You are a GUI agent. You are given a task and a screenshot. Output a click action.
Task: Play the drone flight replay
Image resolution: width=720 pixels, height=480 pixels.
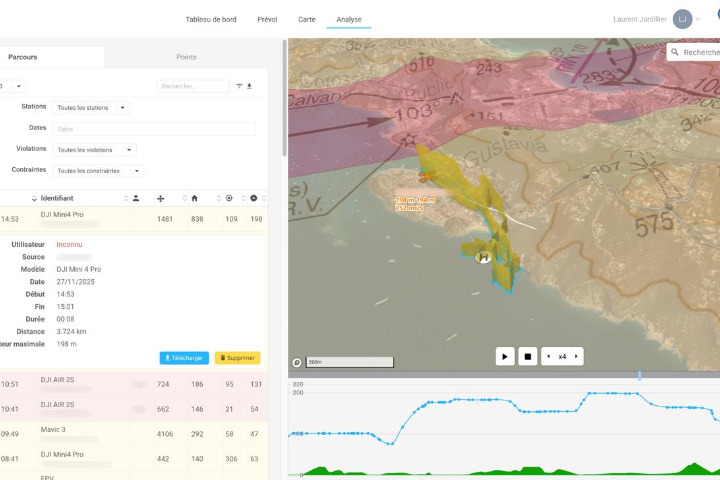[505, 356]
